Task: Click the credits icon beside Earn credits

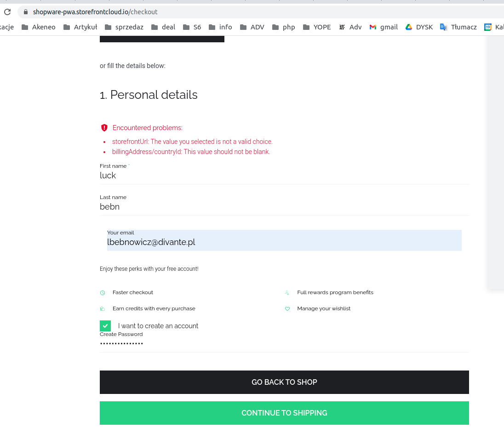Action: click(102, 308)
